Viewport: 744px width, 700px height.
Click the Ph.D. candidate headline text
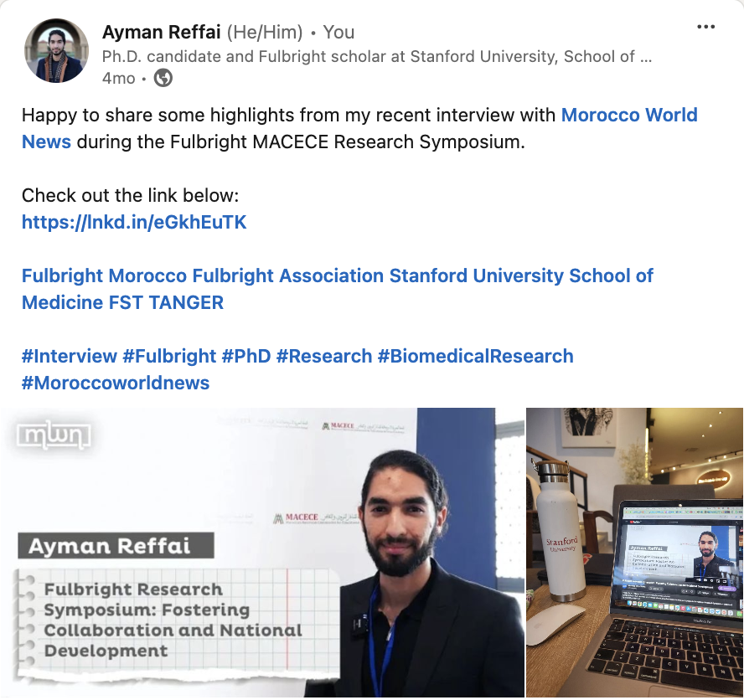(377, 56)
